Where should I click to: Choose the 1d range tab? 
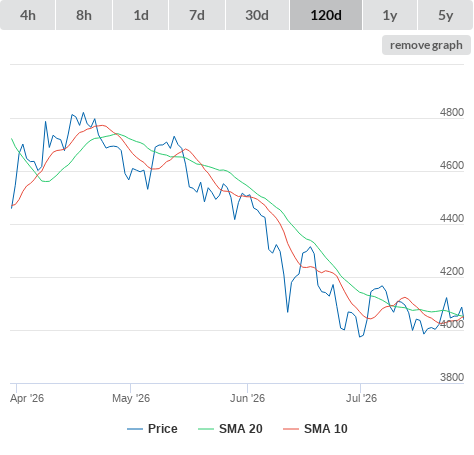pos(141,15)
